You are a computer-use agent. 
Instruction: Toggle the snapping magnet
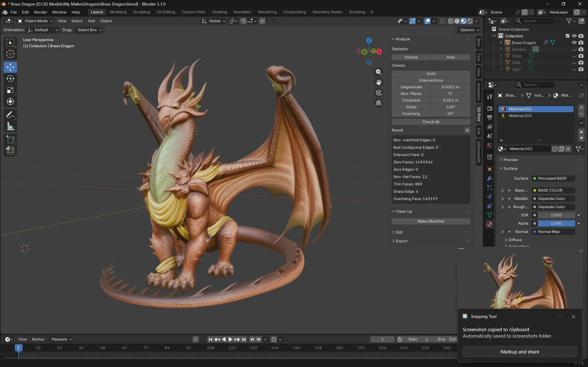(x=243, y=21)
